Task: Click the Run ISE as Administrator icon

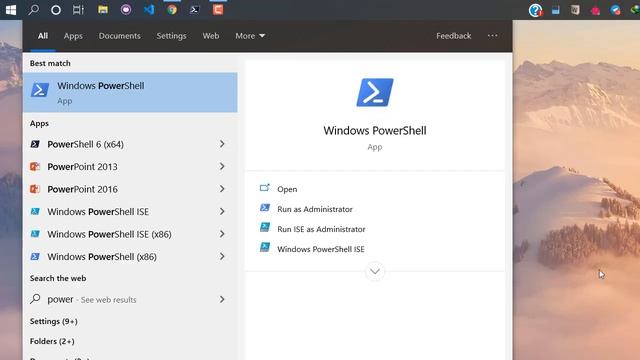Action: 265,227
